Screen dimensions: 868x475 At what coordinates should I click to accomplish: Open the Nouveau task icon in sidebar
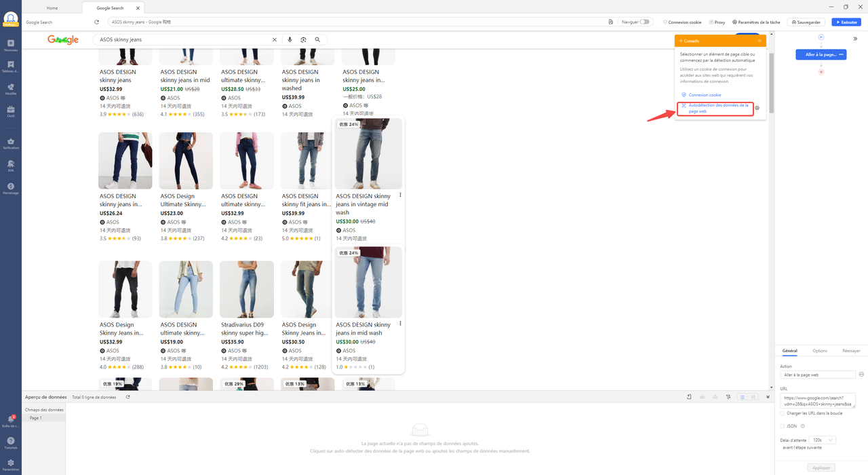[x=11, y=43]
